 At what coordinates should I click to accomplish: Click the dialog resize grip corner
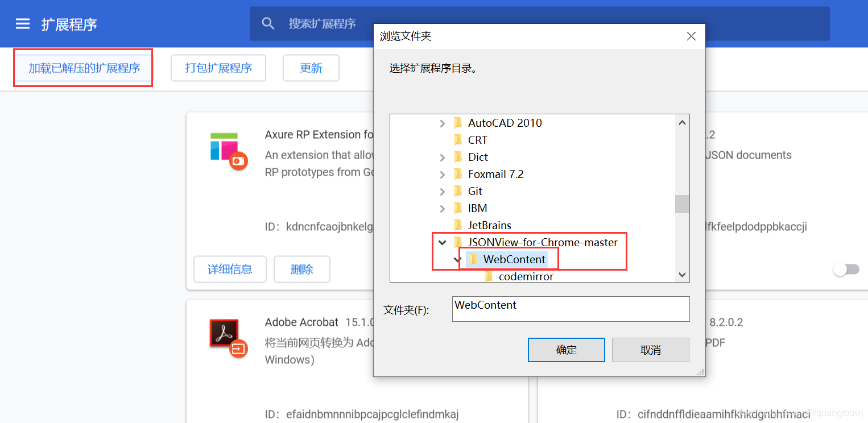(x=701, y=372)
